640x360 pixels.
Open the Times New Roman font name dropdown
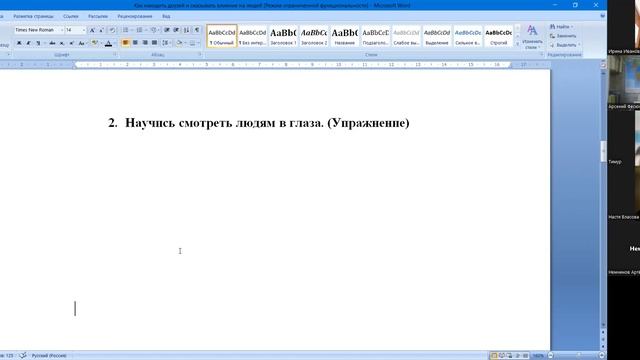click(x=62, y=30)
